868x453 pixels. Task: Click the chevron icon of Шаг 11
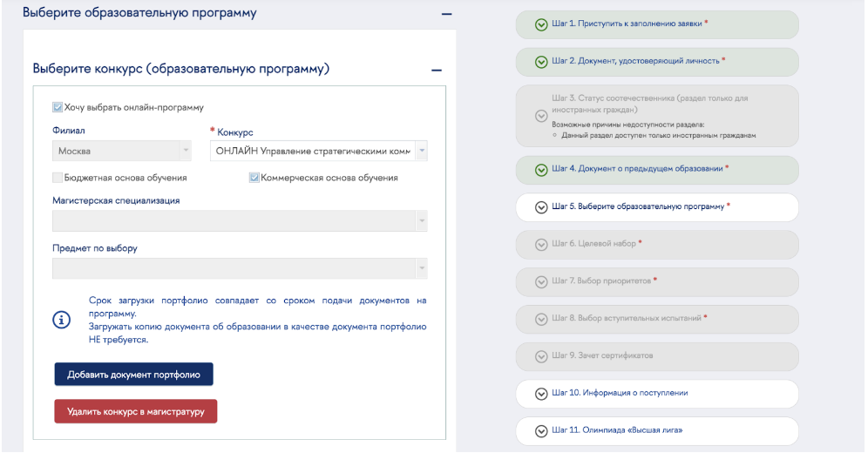(x=541, y=431)
